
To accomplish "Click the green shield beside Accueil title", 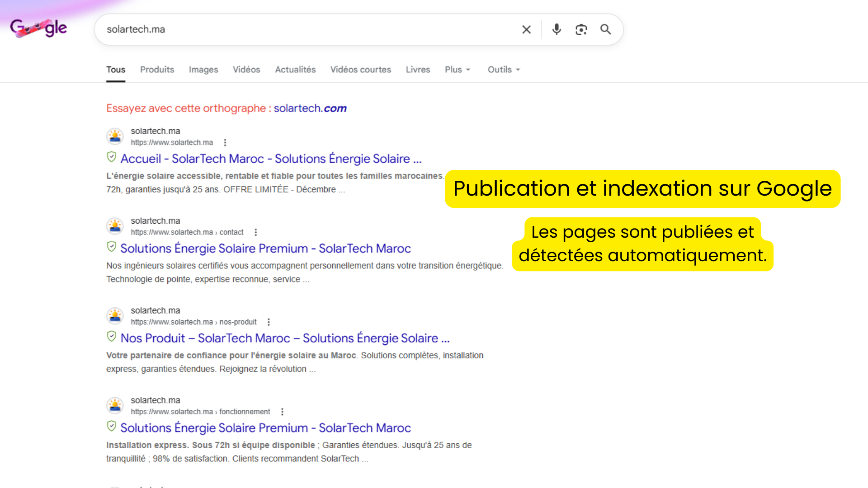I will 112,157.
